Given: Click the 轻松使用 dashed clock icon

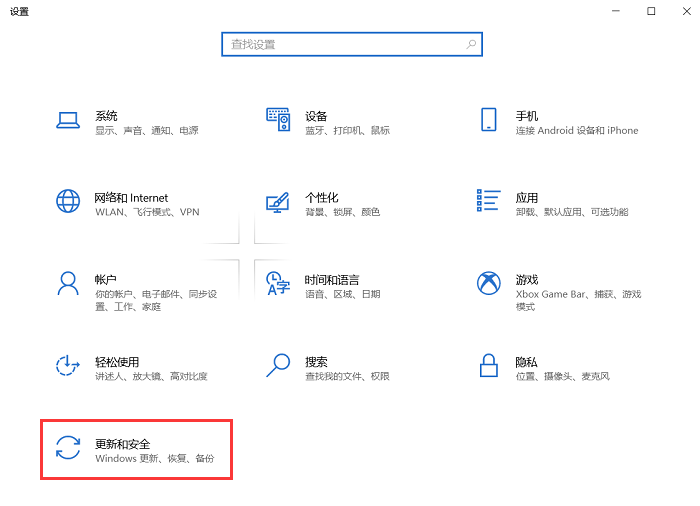Looking at the screenshot, I should pos(67,365).
